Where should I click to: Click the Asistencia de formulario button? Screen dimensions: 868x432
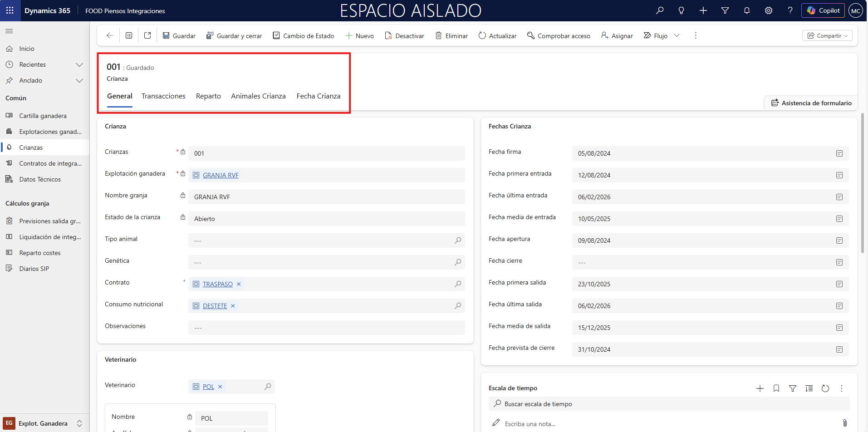click(x=811, y=103)
